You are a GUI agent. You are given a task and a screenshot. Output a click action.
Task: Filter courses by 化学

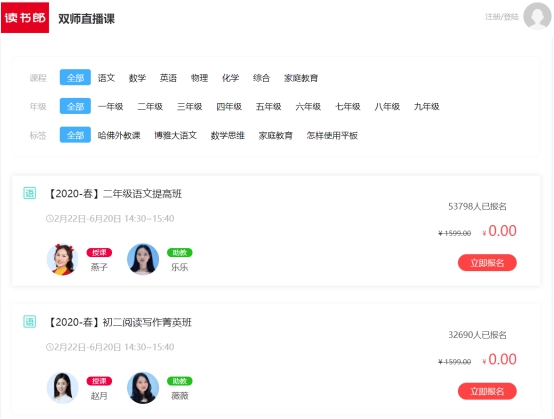click(x=230, y=78)
